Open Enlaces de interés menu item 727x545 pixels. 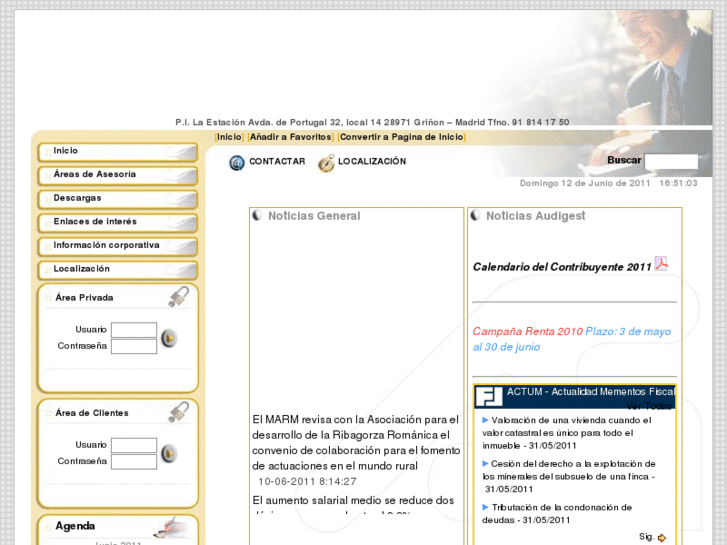[118, 223]
